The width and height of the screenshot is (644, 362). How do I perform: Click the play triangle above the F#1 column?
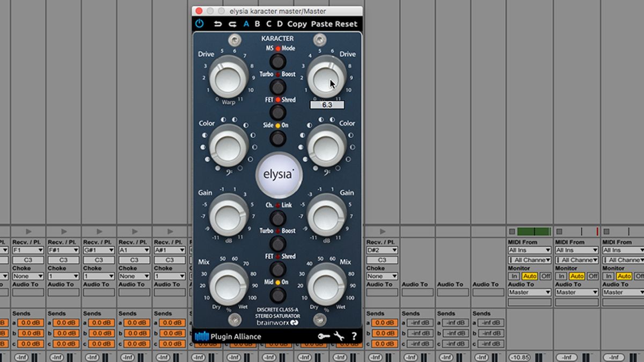64,232
